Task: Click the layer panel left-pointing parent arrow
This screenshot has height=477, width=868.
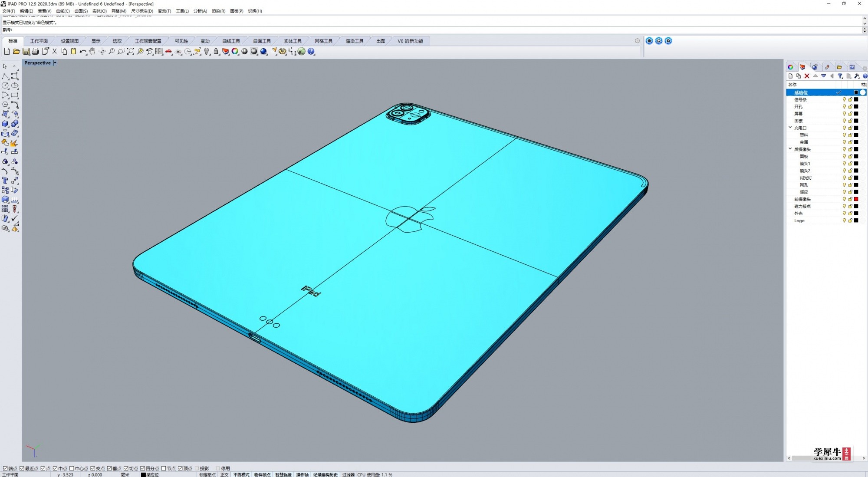Action: [x=832, y=76]
